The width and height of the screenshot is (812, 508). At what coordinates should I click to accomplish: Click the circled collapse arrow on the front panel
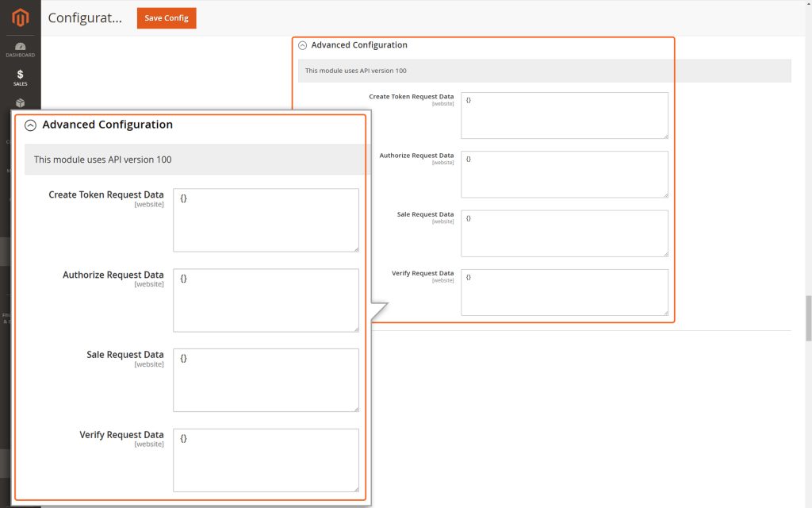coord(31,125)
